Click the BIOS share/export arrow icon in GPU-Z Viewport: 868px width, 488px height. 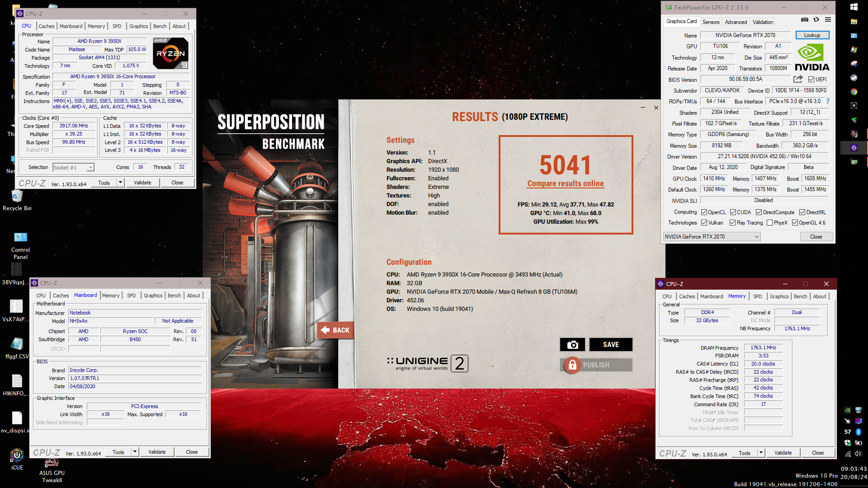click(798, 79)
